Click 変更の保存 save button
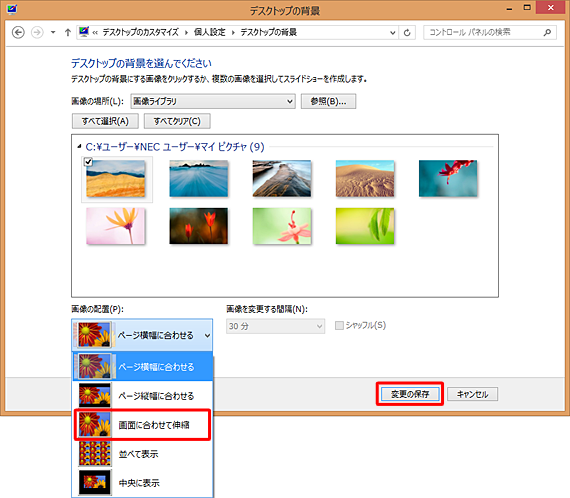 [410, 394]
